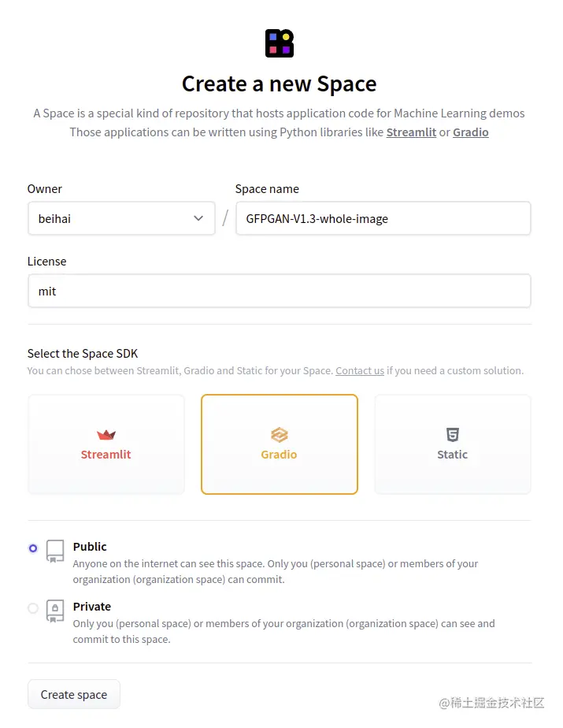Click the Streamlit crown icon
The image size is (563, 728).
(x=106, y=435)
